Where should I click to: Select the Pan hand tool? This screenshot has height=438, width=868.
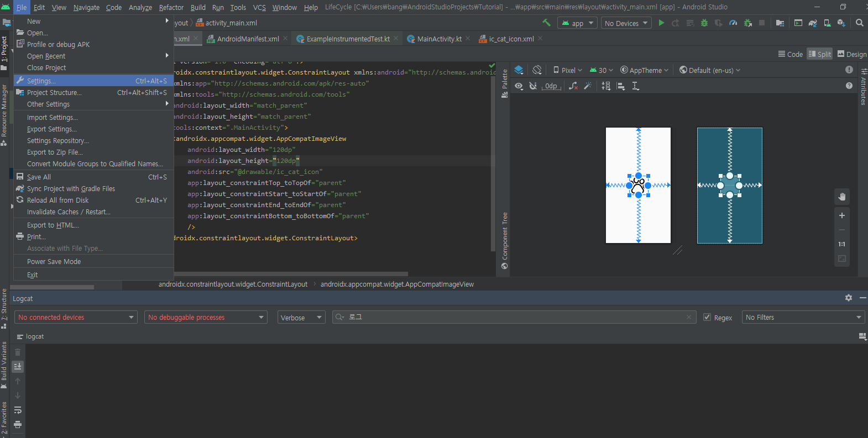point(841,196)
